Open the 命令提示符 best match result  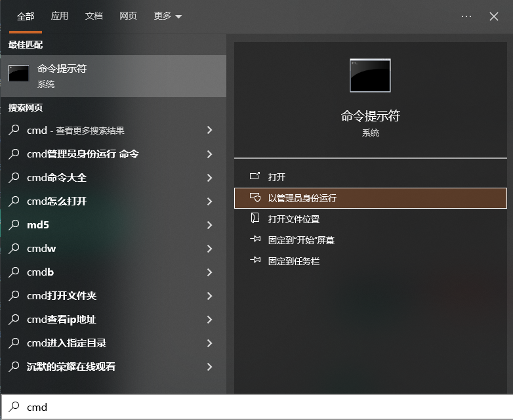coord(113,76)
